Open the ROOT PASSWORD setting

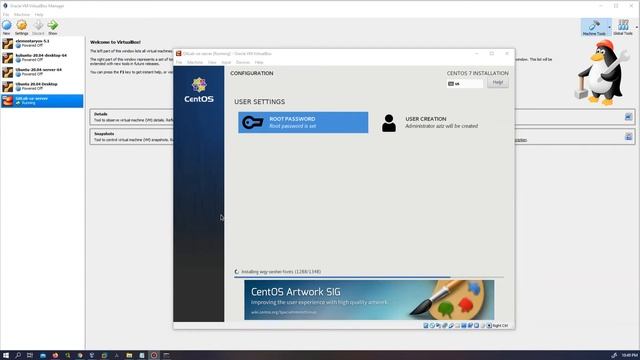point(303,122)
